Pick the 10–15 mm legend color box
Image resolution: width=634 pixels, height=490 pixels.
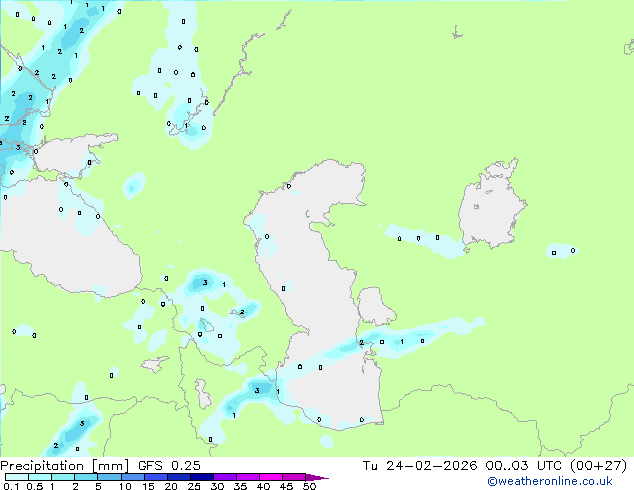click(x=132, y=477)
